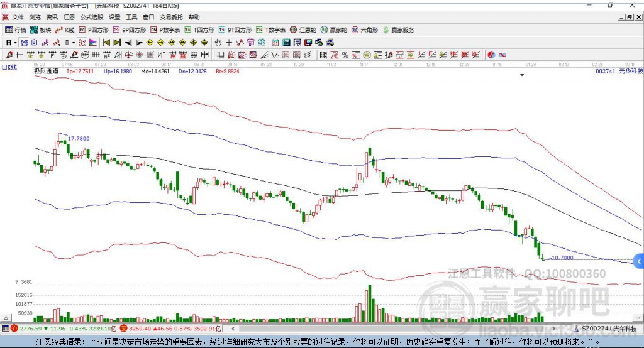Screen dimensions: 644x348
Task: Move chart left with black arrow
Action: click(128, 43)
